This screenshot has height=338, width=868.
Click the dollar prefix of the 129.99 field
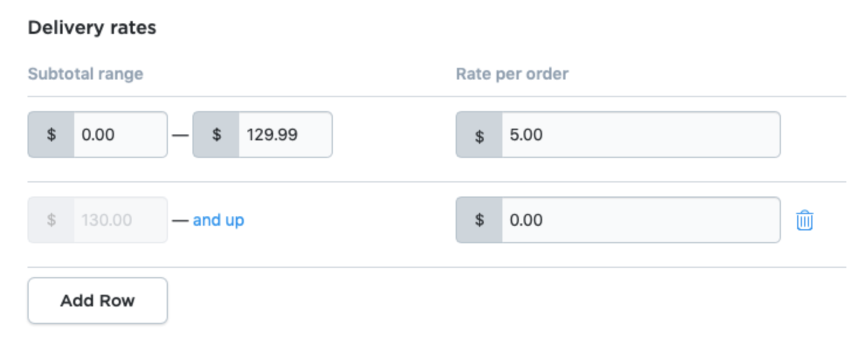coord(216,135)
